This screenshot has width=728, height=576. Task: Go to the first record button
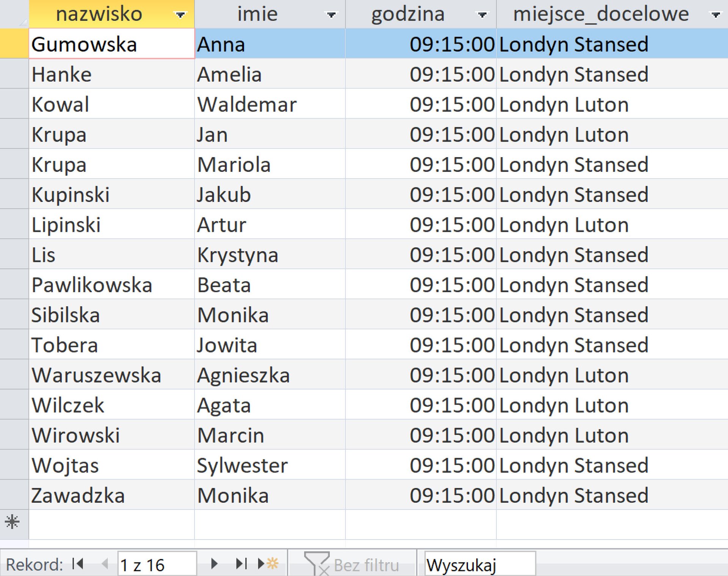click(x=78, y=564)
